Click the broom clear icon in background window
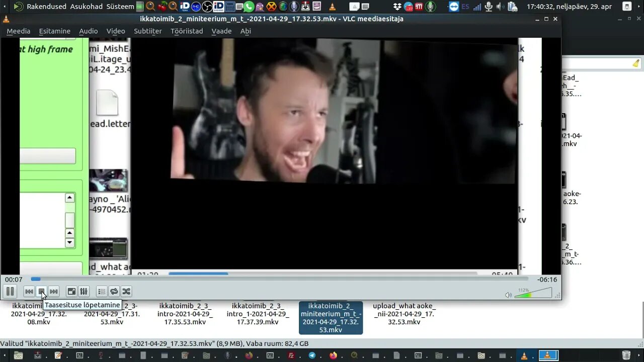Image resolution: width=644 pixels, height=362 pixels. point(636,63)
